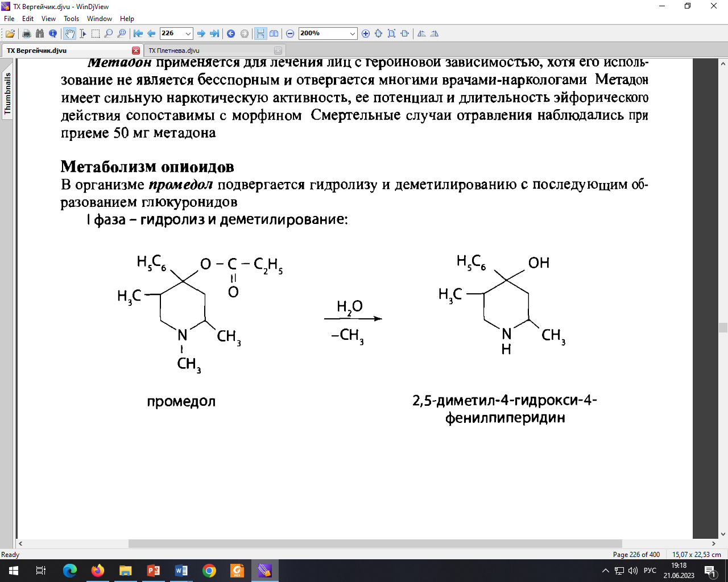Open the File menu
Screen dimensions: 728x582
tap(9, 19)
